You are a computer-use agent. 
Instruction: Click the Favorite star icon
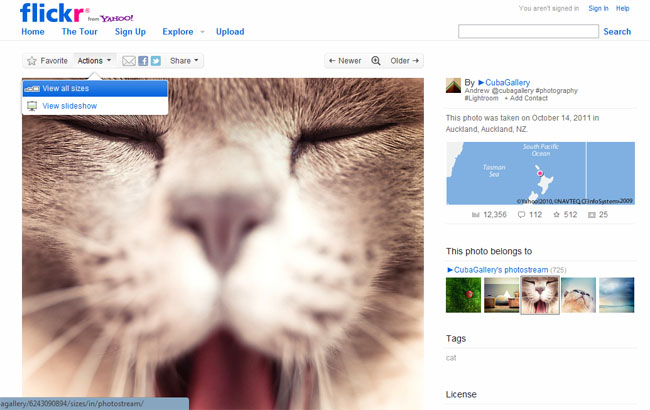pyautogui.click(x=32, y=61)
